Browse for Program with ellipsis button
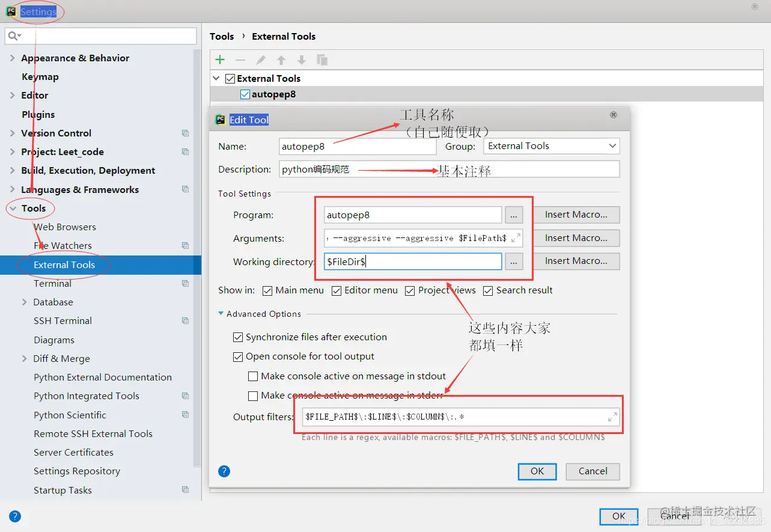 tap(514, 215)
